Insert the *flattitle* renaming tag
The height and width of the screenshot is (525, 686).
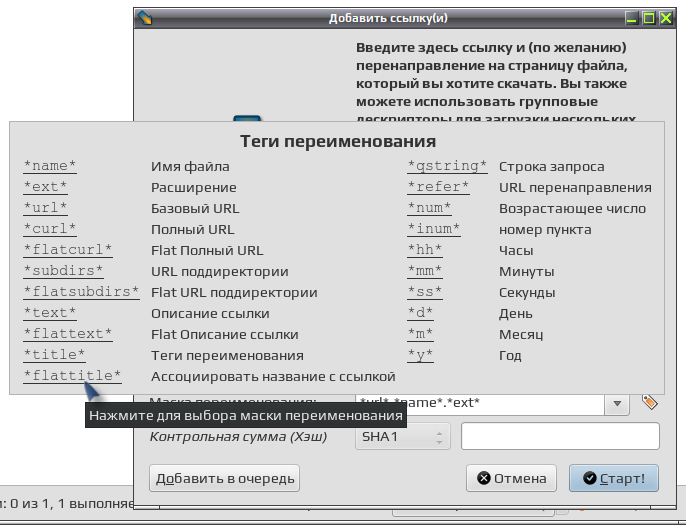[72, 376]
